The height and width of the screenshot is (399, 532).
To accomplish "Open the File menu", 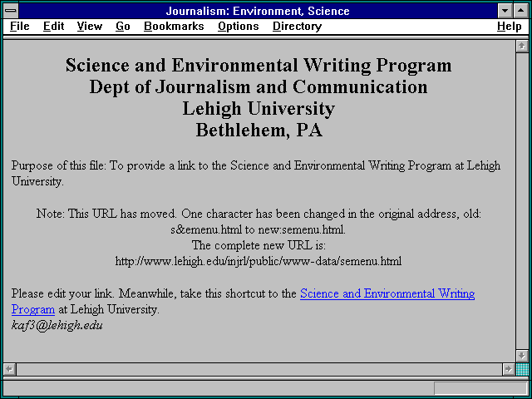I will pyautogui.click(x=20, y=26).
